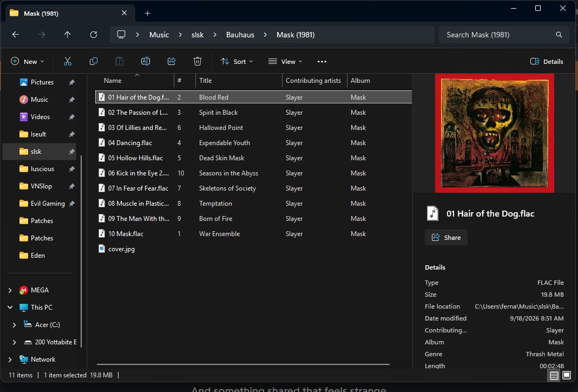
Task: Open a new tab with plus icon
Action: (147, 14)
